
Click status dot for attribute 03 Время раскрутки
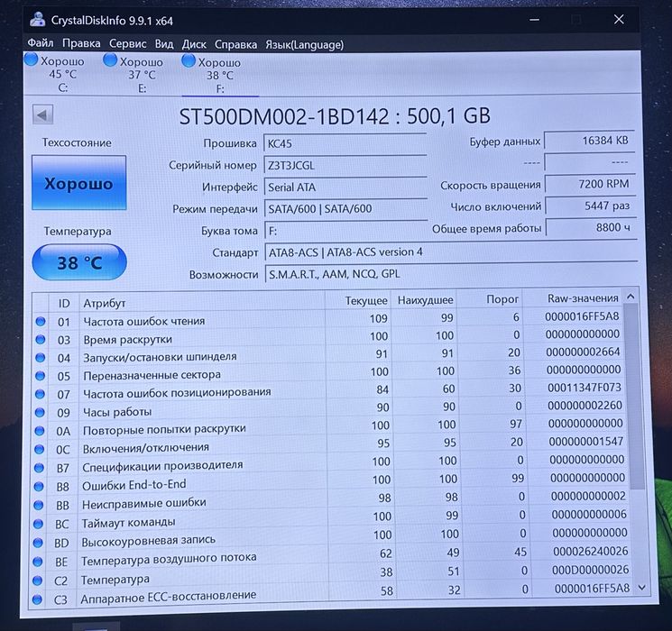pyautogui.click(x=41, y=339)
